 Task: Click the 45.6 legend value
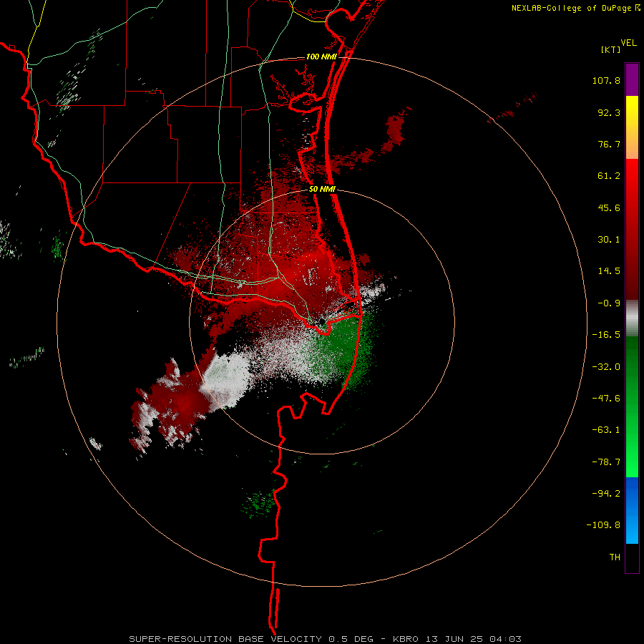(x=609, y=208)
